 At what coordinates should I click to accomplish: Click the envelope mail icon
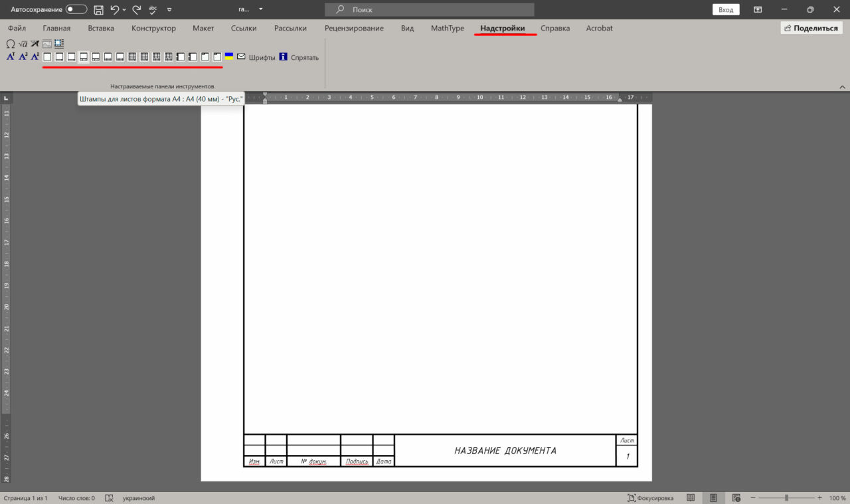[241, 56]
